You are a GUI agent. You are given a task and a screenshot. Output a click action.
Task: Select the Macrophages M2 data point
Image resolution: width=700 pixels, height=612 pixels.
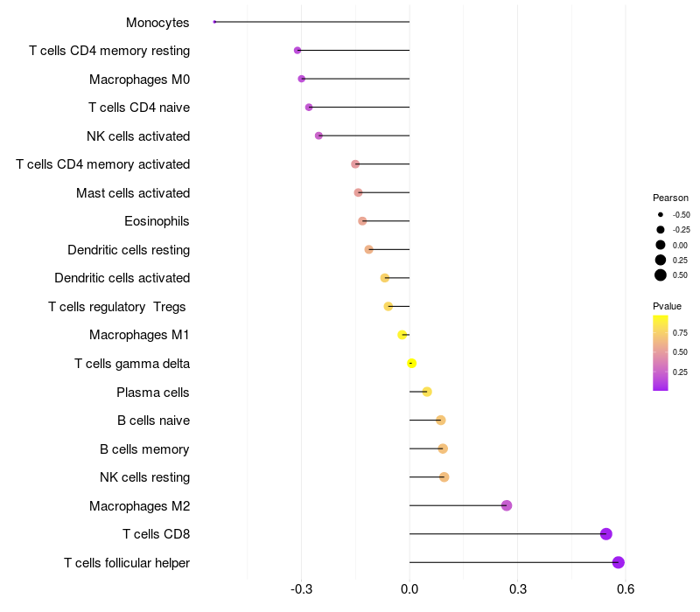coord(507,505)
